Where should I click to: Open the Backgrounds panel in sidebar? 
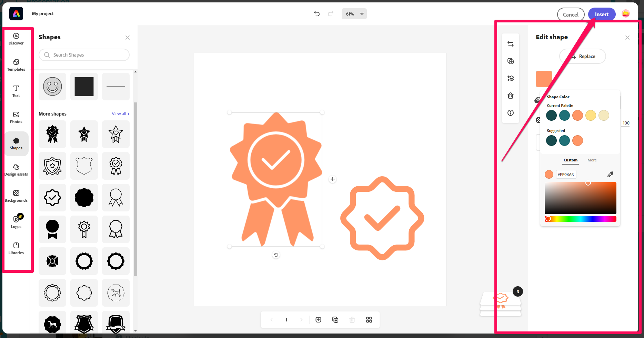pyautogui.click(x=16, y=196)
